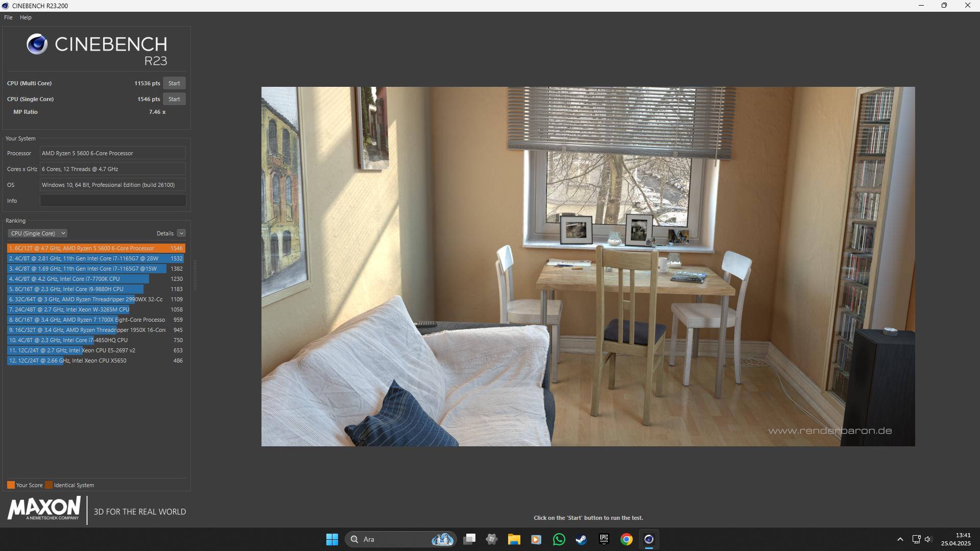980x551 pixels.
Task: Select ranking row Intel Core i7-4850HQ
Action: pos(96,340)
